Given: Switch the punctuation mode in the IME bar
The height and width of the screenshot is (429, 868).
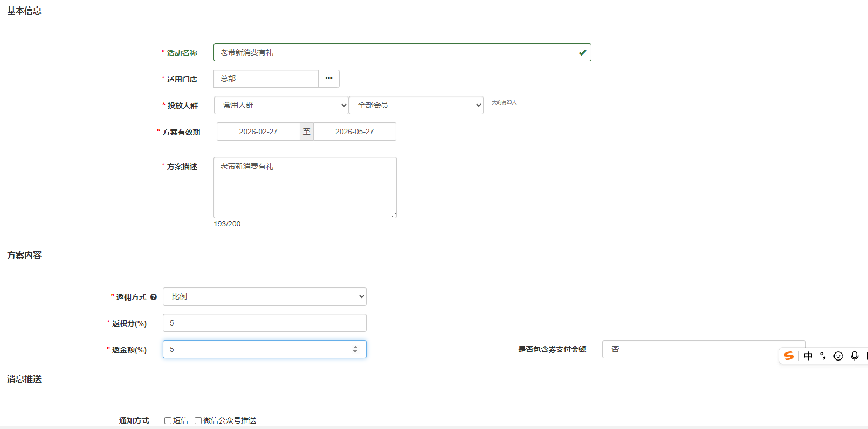Looking at the screenshot, I should [823, 356].
